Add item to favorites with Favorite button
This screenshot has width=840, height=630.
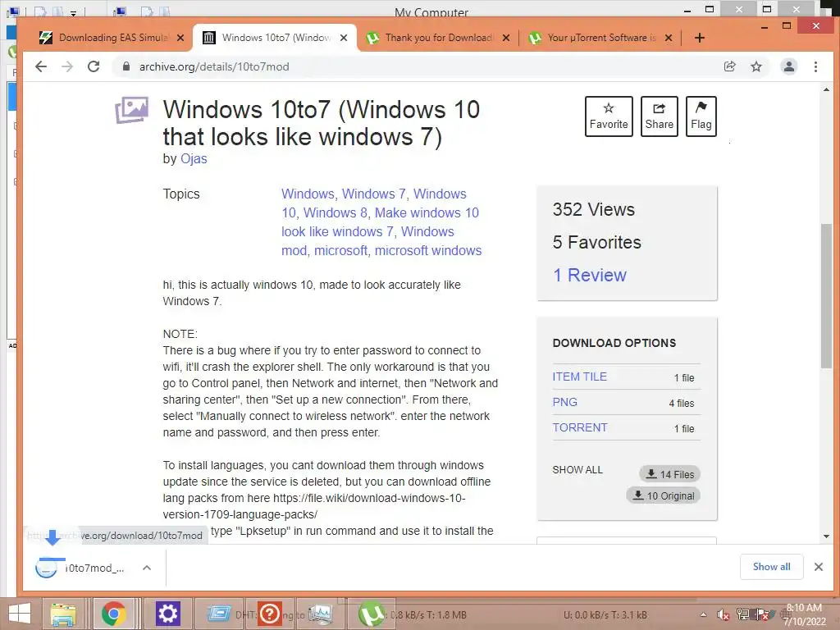point(609,116)
